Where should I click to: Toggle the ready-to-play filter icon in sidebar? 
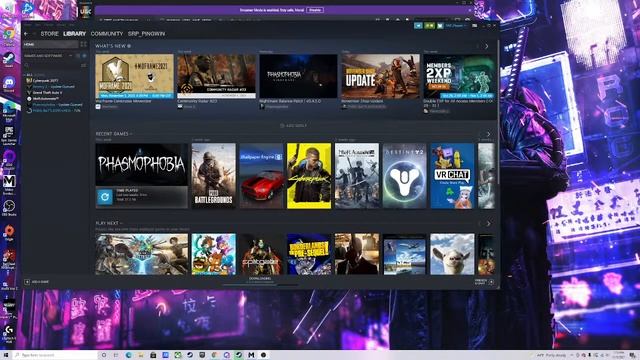pyautogui.click(x=84, y=56)
